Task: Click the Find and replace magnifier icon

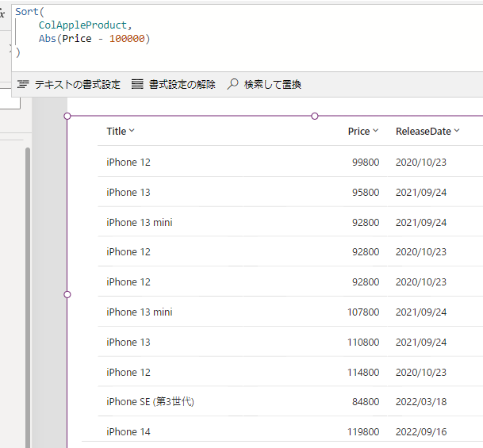Action: click(232, 84)
